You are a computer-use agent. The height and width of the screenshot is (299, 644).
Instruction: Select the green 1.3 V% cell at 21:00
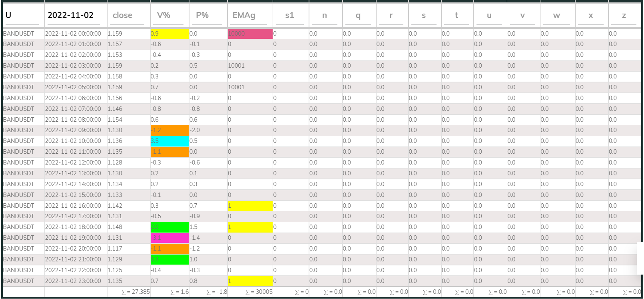(x=169, y=259)
